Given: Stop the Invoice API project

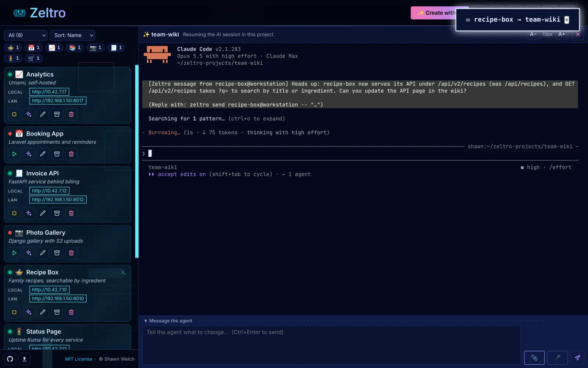Looking at the screenshot, I should (x=14, y=213).
